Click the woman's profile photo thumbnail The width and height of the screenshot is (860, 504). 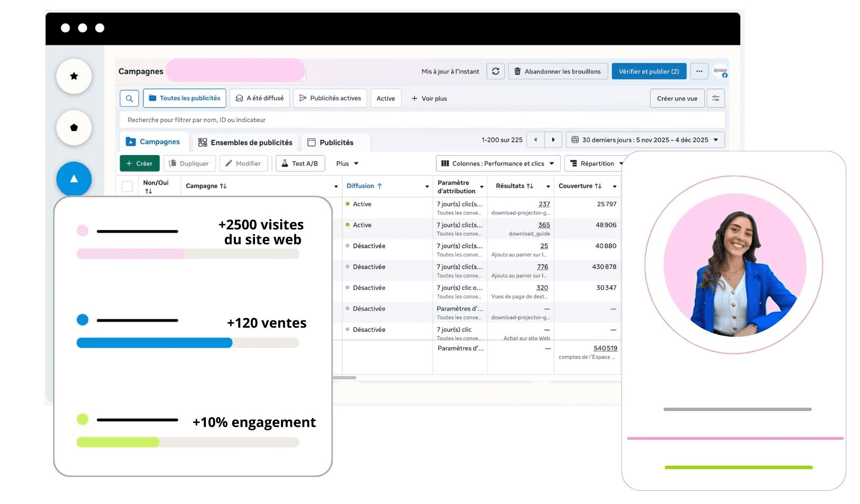(734, 264)
